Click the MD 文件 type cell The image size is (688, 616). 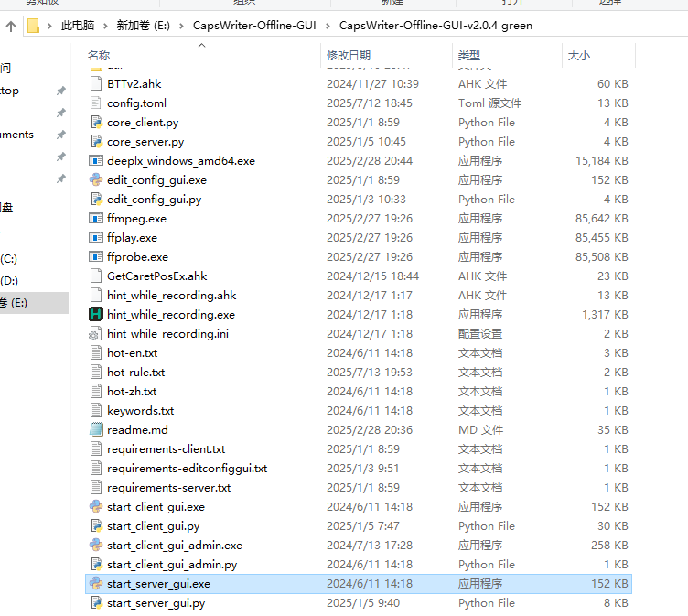click(480, 430)
